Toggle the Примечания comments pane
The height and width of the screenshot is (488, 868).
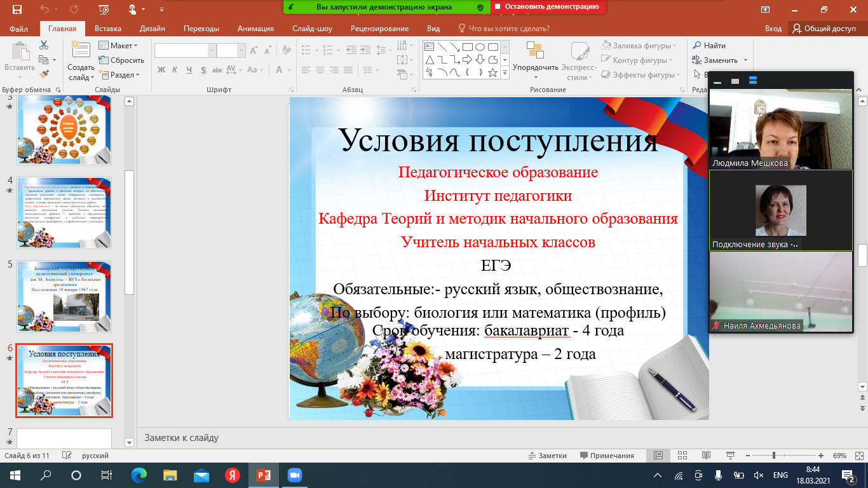pyautogui.click(x=606, y=456)
